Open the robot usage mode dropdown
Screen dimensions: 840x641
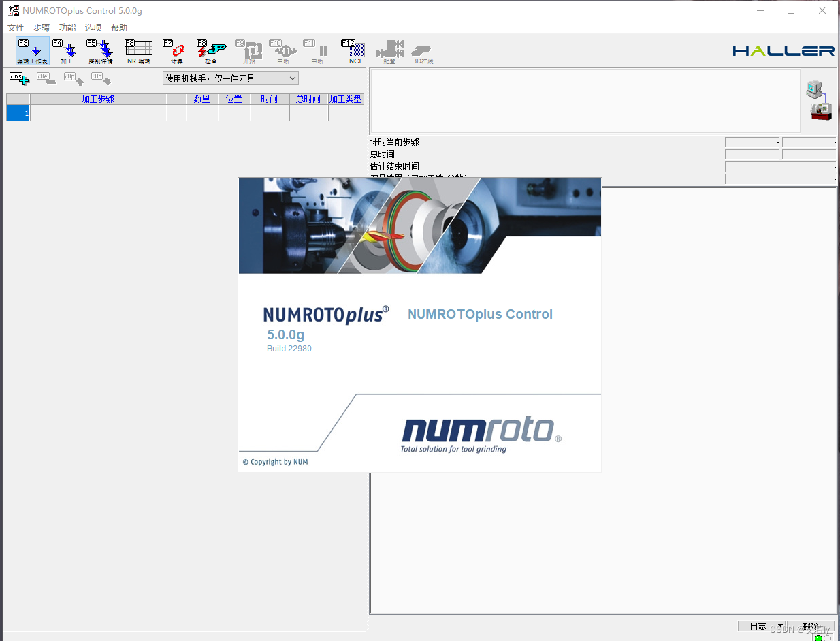(231, 78)
